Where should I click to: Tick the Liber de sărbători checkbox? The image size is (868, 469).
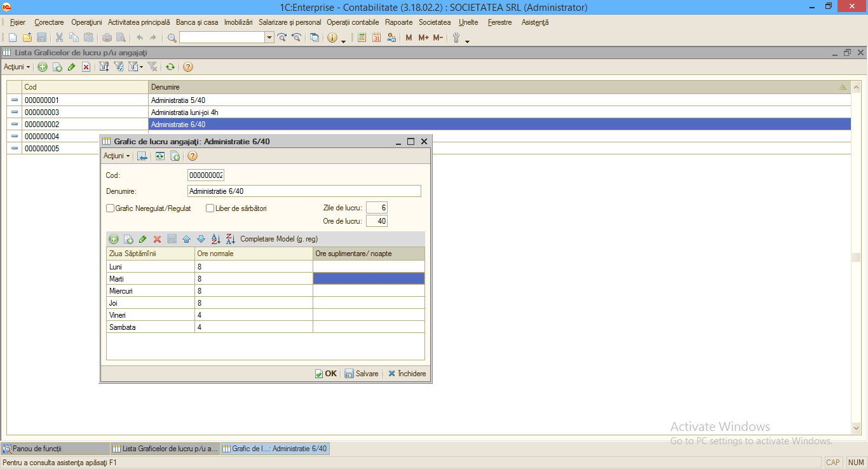(210, 208)
